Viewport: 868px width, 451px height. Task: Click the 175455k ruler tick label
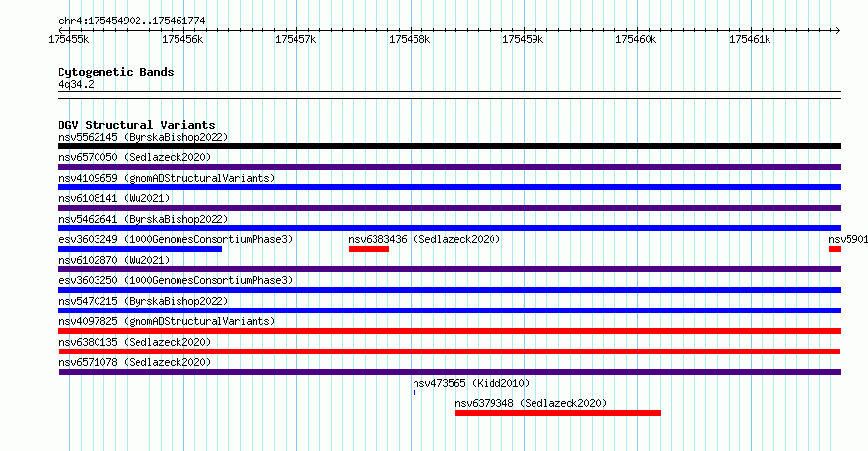[68, 40]
